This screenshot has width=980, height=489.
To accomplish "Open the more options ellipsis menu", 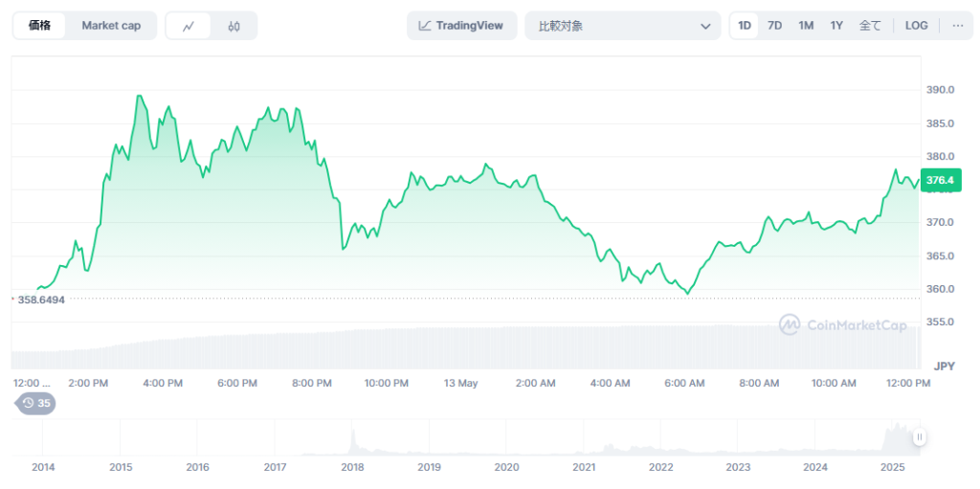I will [x=957, y=26].
